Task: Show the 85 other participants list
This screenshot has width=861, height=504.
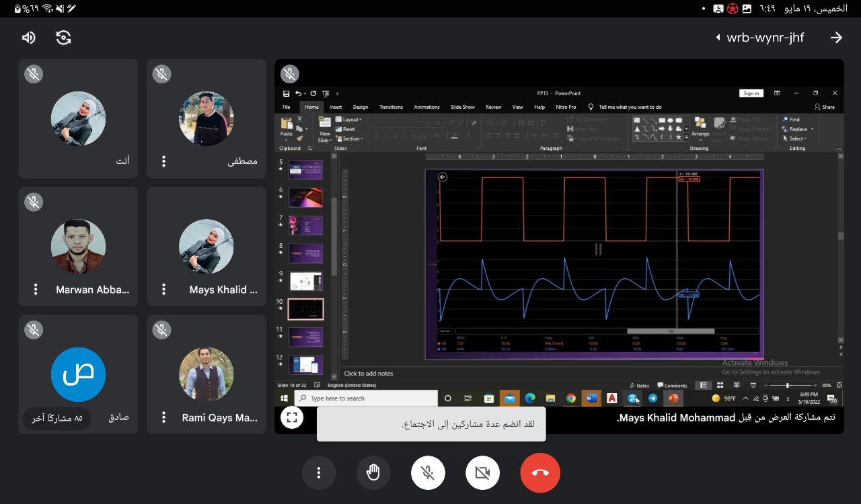Action: (x=57, y=418)
